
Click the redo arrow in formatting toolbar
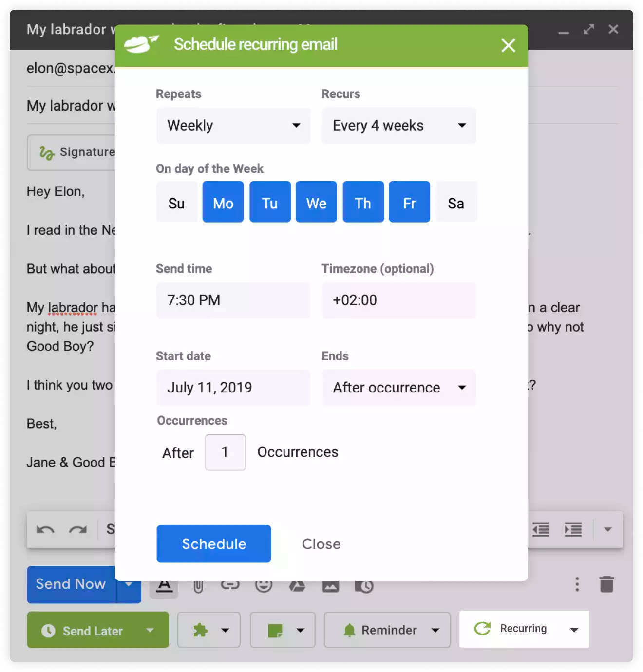tap(78, 529)
